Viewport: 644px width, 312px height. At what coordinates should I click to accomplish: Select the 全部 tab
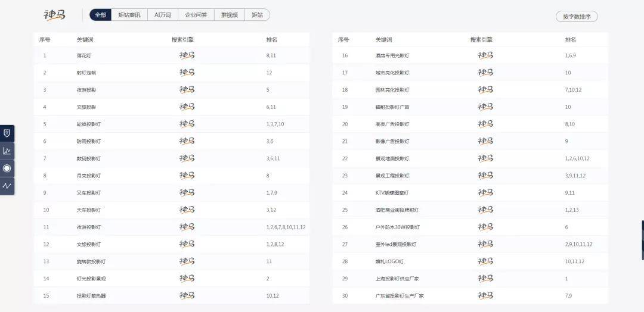[x=100, y=15]
